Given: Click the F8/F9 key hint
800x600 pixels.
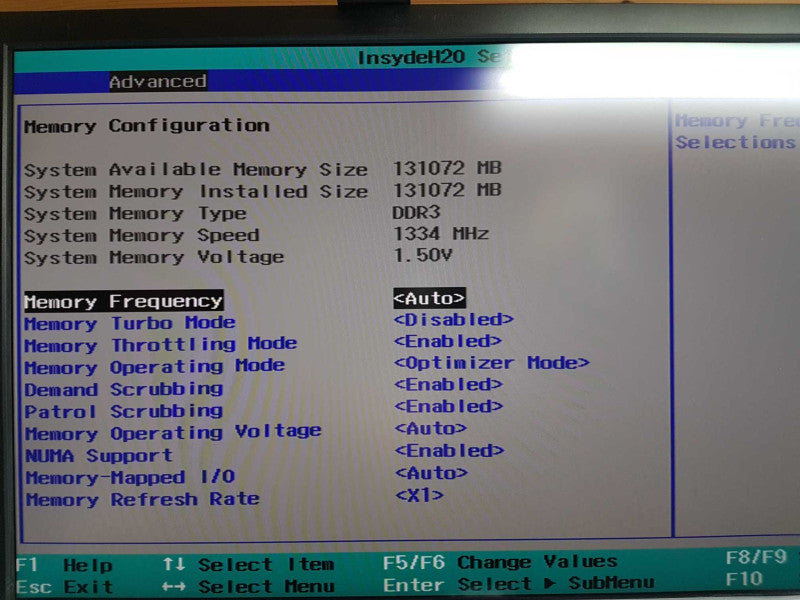Looking at the screenshot, I should (x=756, y=557).
